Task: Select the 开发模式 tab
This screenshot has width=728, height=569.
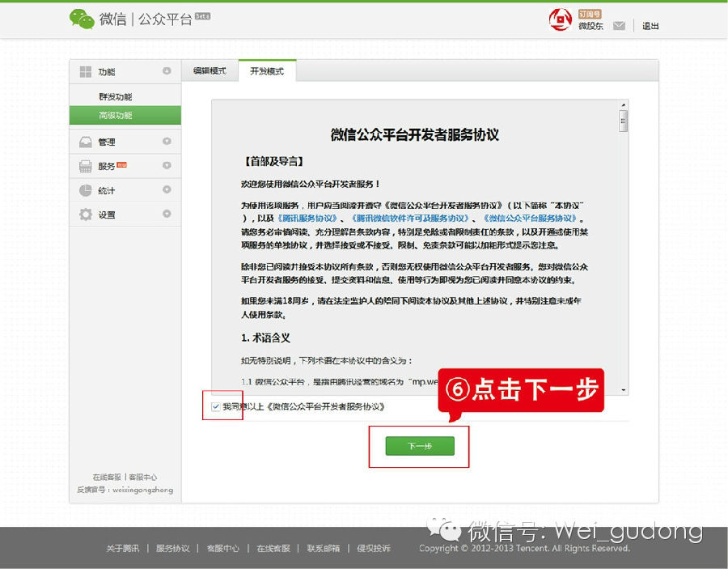Action: pos(267,71)
